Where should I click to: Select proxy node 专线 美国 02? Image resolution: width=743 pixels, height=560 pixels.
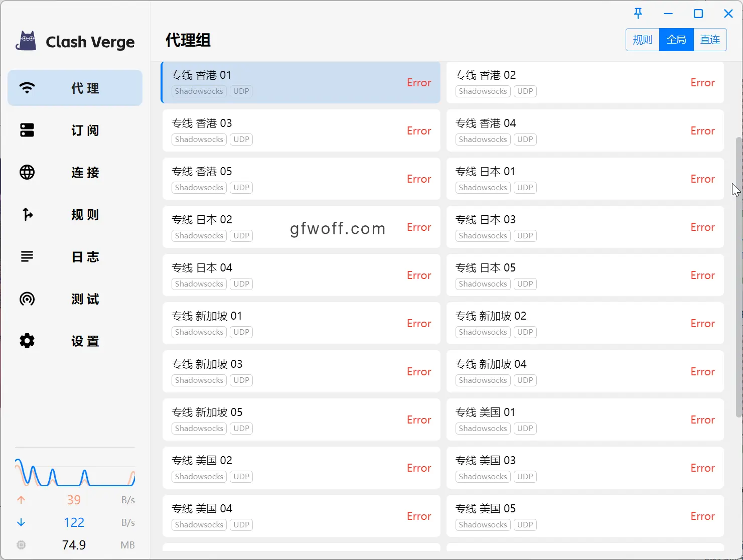pos(301,468)
